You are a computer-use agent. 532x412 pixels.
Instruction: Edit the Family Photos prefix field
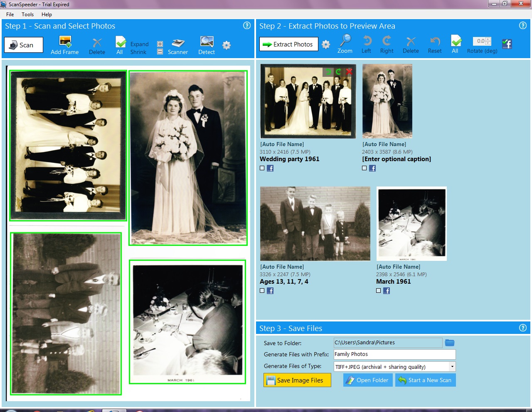click(x=394, y=354)
